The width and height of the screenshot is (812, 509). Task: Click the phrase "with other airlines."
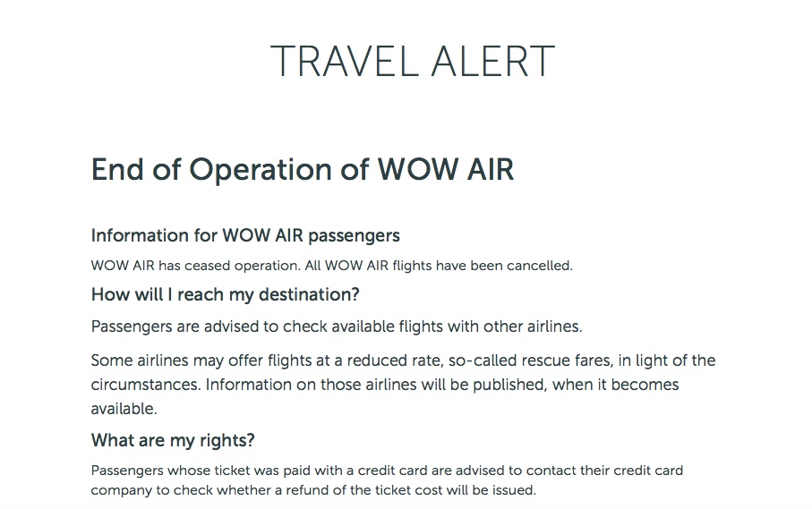(x=512, y=327)
